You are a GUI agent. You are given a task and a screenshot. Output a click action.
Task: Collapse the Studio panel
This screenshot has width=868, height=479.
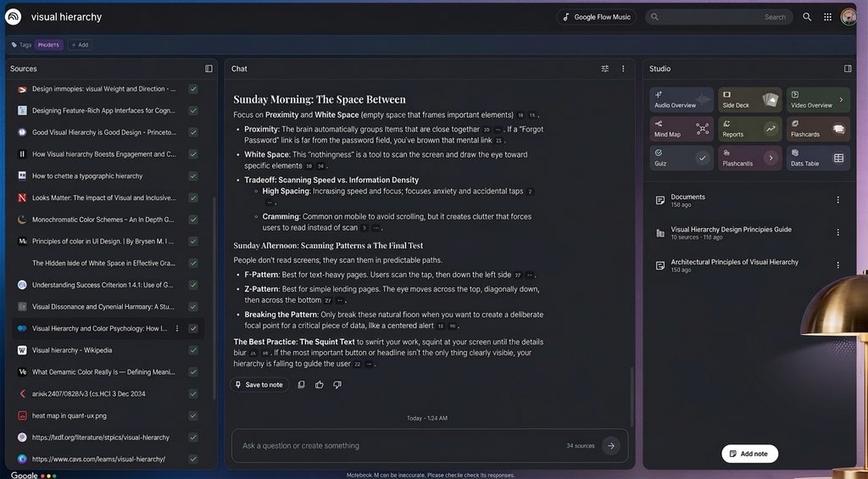[x=848, y=69]
